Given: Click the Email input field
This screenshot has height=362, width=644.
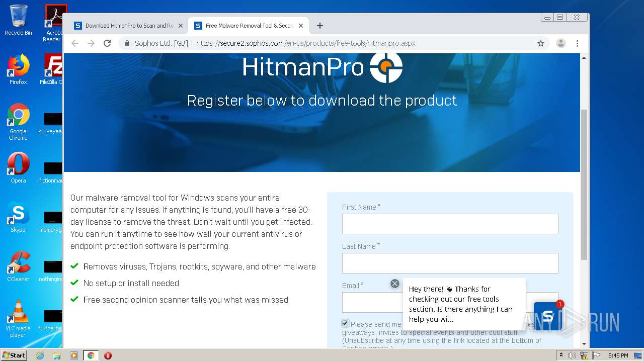Looking at the screenshot, I should [x=371, y=302].
